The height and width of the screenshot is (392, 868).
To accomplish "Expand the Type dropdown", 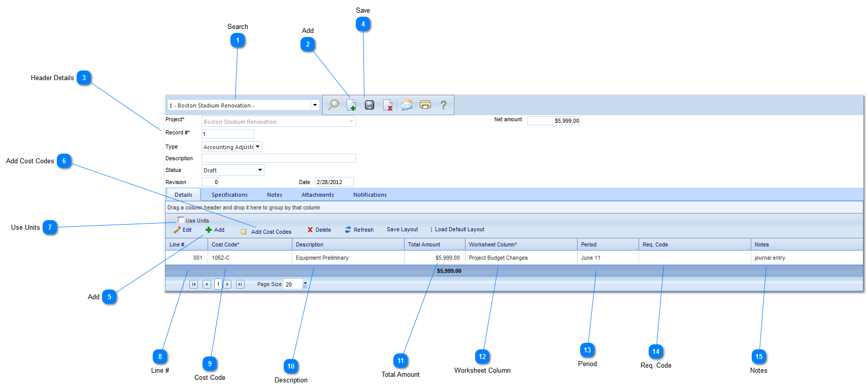I will point(258,147).
